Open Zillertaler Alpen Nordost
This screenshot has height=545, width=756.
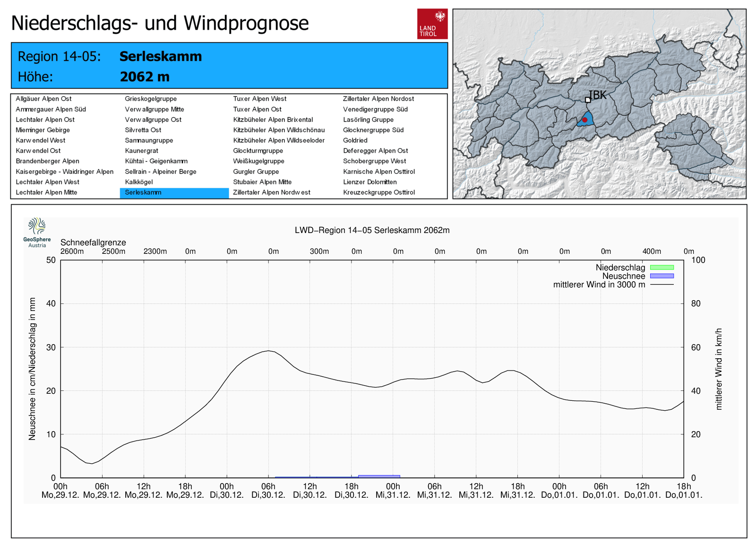(378, 99)
